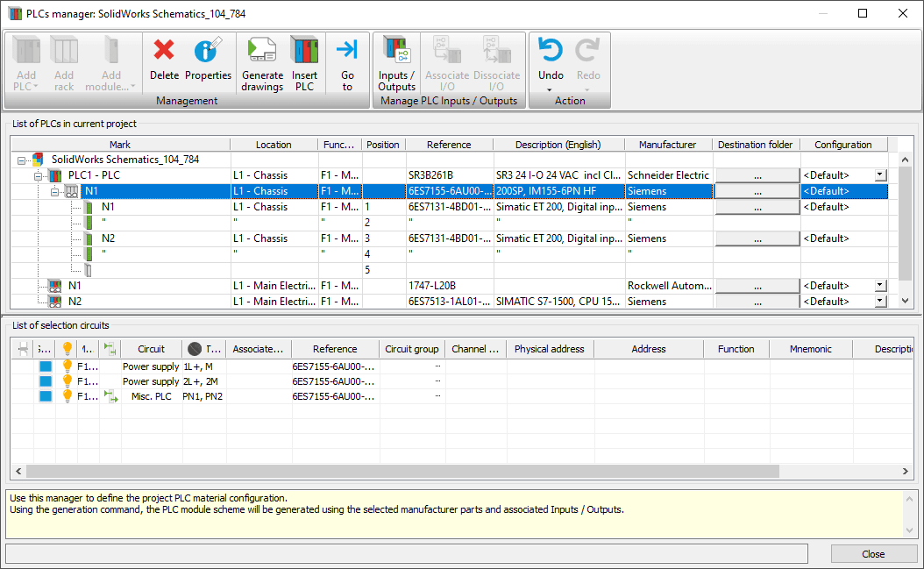Open the Add PLC dropdown arrow
The width and height of the screenshot is (924, 569).
coord(36,86)
